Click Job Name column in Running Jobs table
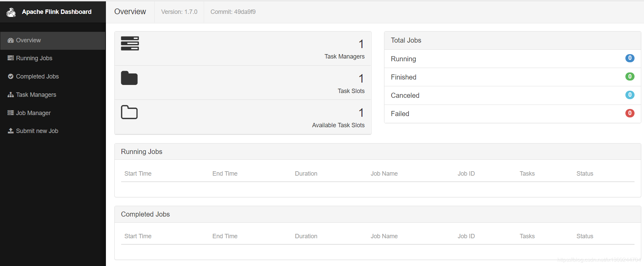Viewport: 644px width, 266px height. [384, 174]
